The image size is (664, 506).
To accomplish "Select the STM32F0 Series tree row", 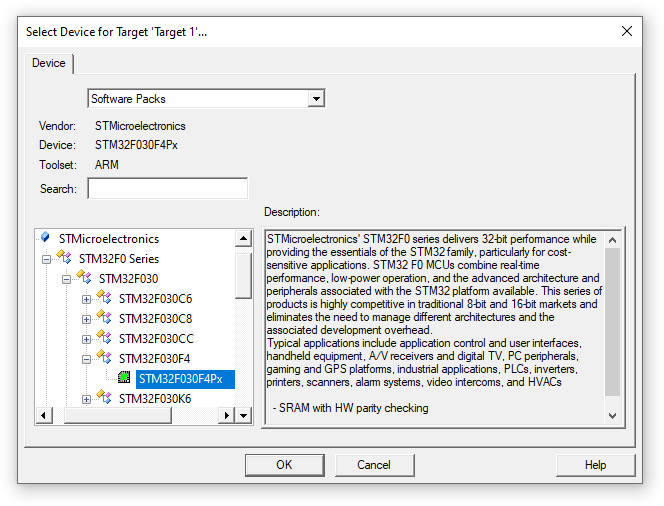I will 119,259.
